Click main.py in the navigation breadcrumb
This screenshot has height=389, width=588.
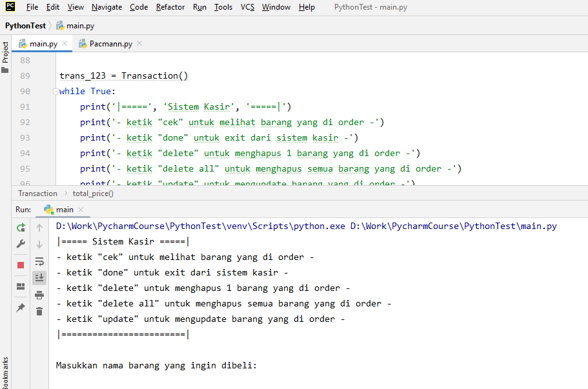pyautogui.click(x=80, y=26)
